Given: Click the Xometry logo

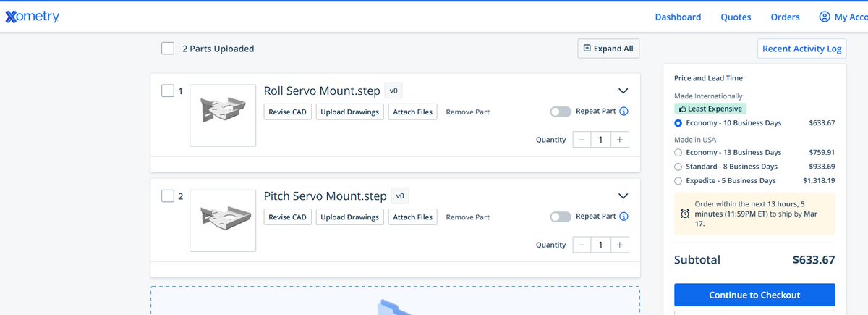Looking at the screenshot, I should (x=32, y=17).
